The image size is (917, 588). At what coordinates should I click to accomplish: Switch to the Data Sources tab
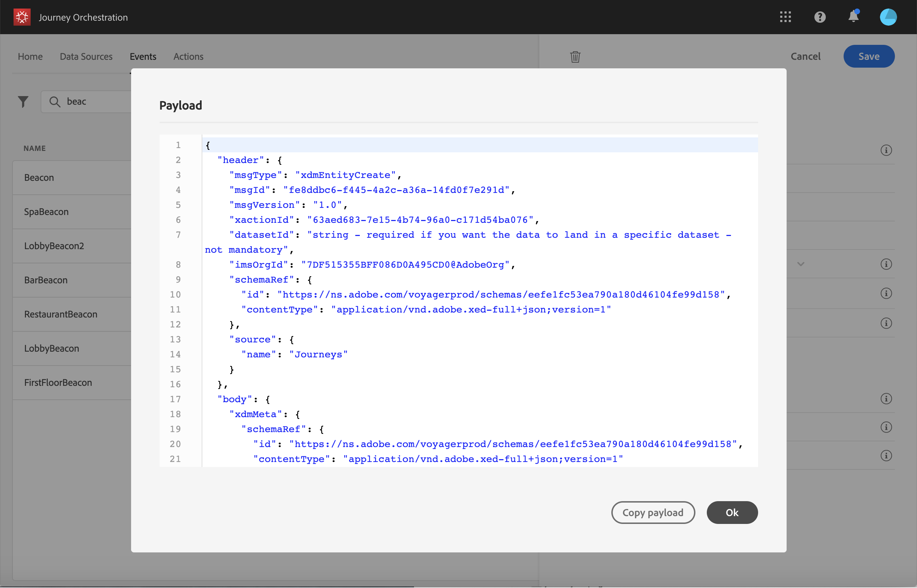[86, 57]
